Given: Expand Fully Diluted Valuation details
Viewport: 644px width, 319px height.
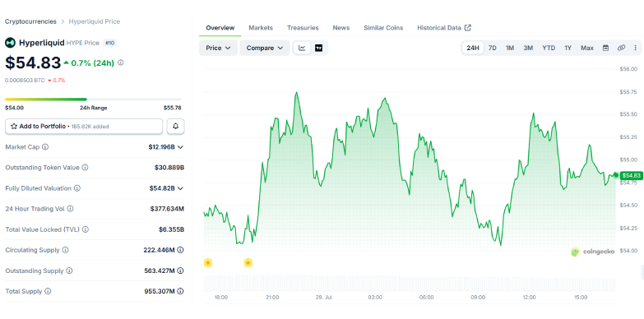Looking at the screenshot, I should (x=180, y=188).
